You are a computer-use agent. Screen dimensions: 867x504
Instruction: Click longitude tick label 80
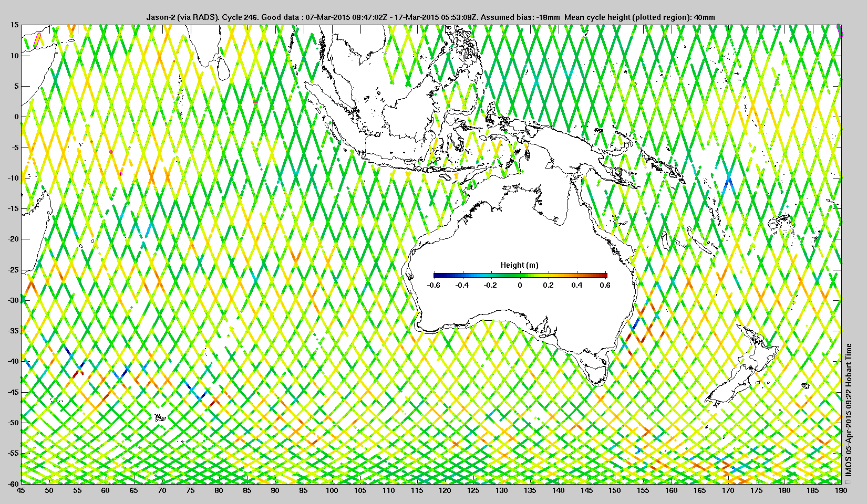[x=219, y=490]
